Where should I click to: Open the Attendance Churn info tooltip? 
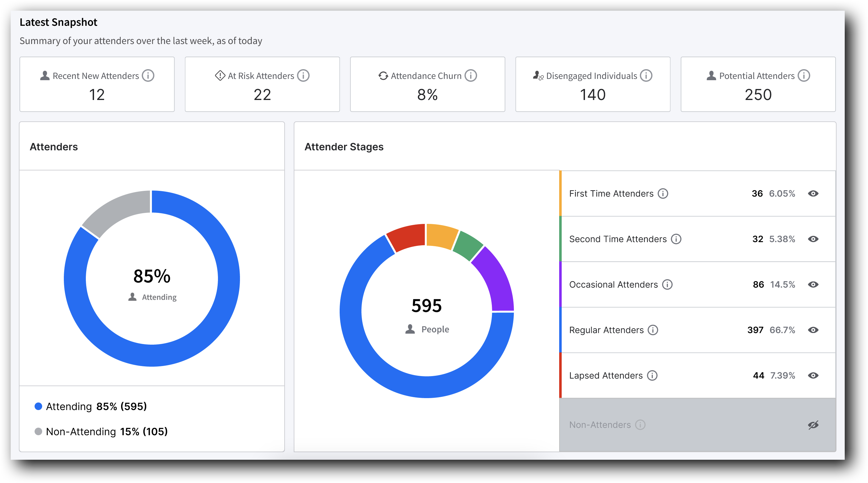point(470,75)
